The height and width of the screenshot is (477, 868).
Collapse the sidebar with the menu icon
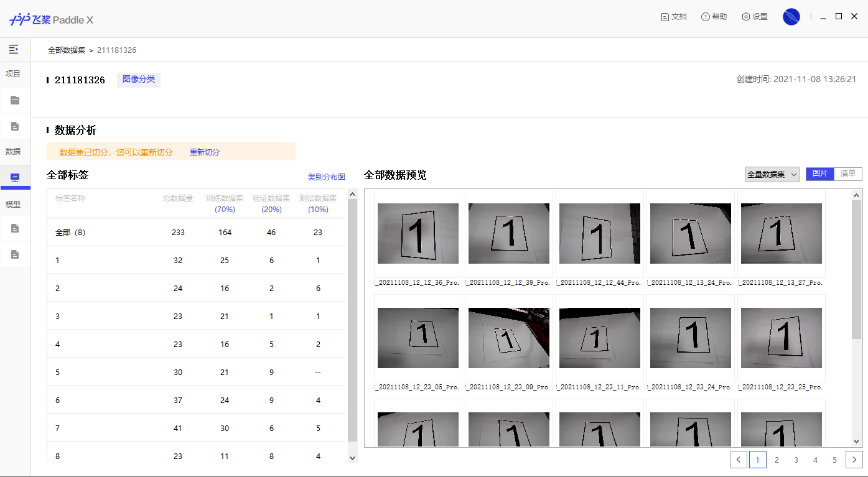tap(14, 49)
